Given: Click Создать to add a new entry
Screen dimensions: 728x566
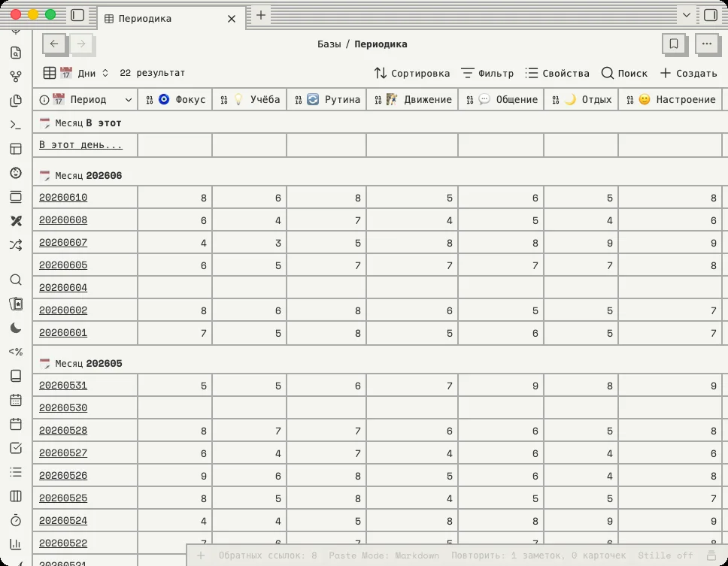Looking at the screenshot, I should [x=689, y=74].
